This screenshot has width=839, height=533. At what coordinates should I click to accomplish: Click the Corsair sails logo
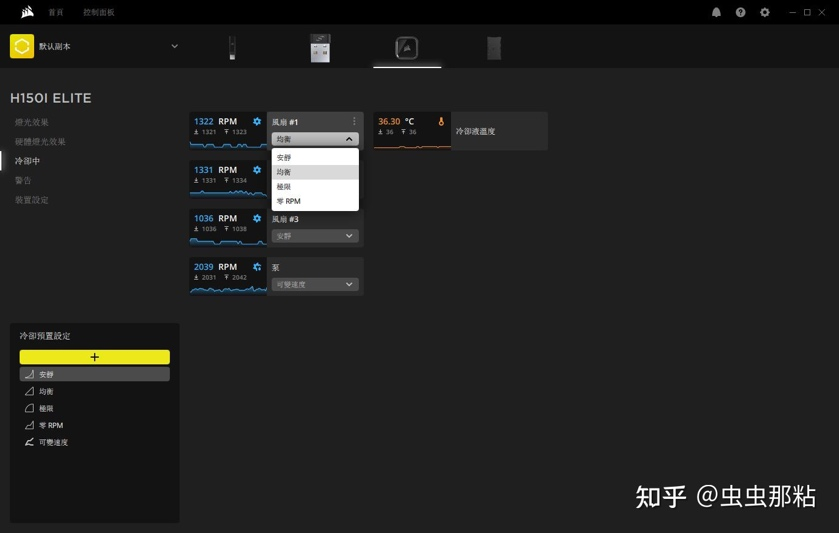(27, 12)
